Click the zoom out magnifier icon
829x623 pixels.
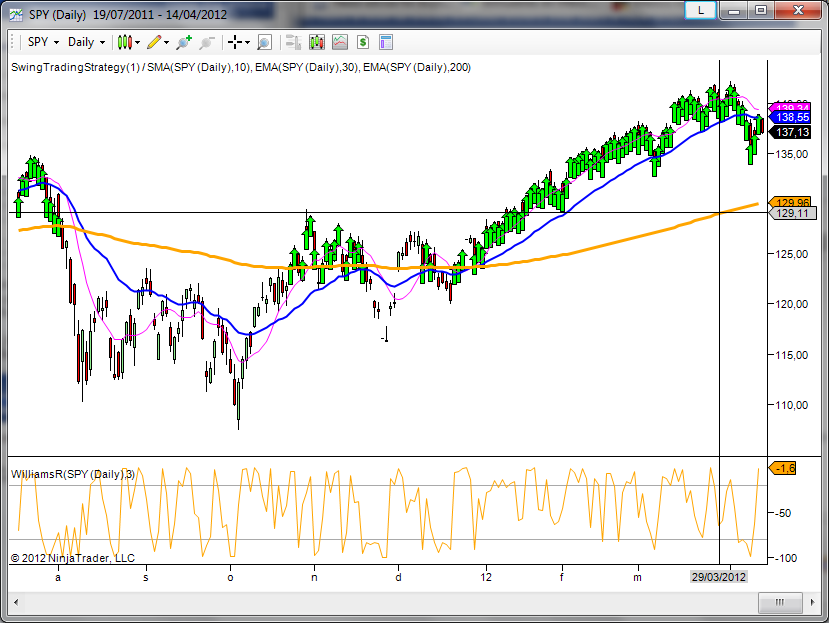(207, 42)
